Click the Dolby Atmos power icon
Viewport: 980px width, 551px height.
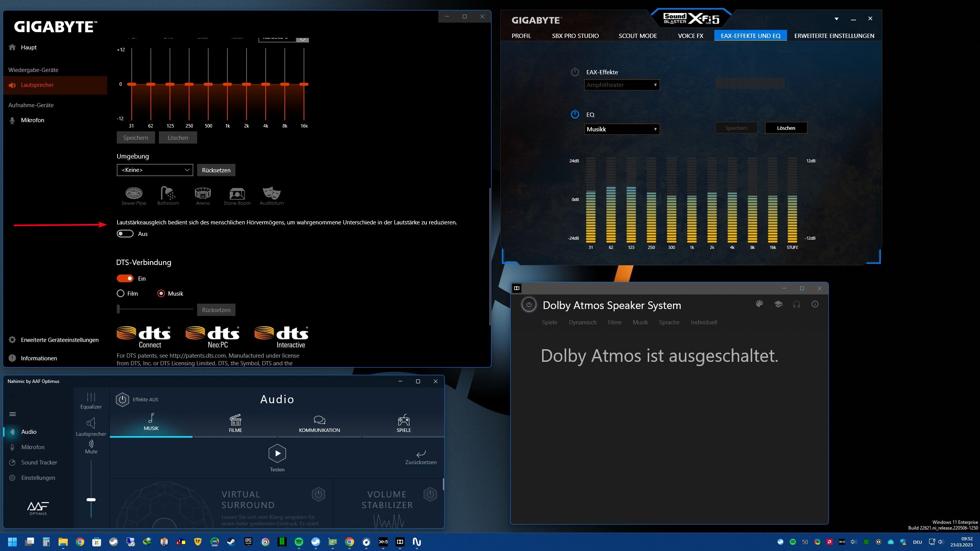(529, 305)
